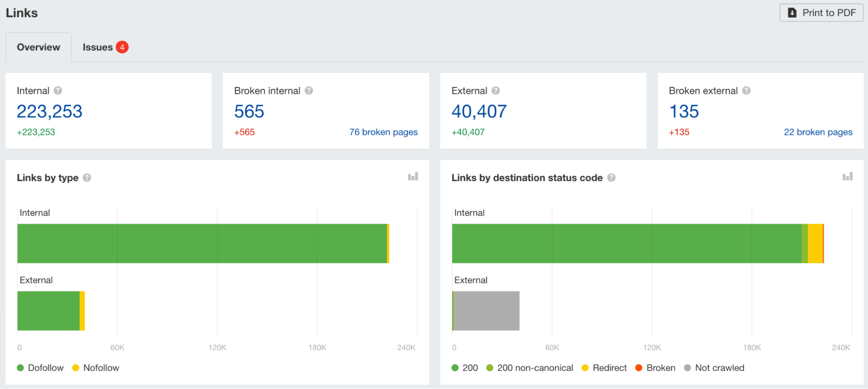The image size is (868, 389).
Task: Click Print to PDF button
Action: click(x=821, y=13)
